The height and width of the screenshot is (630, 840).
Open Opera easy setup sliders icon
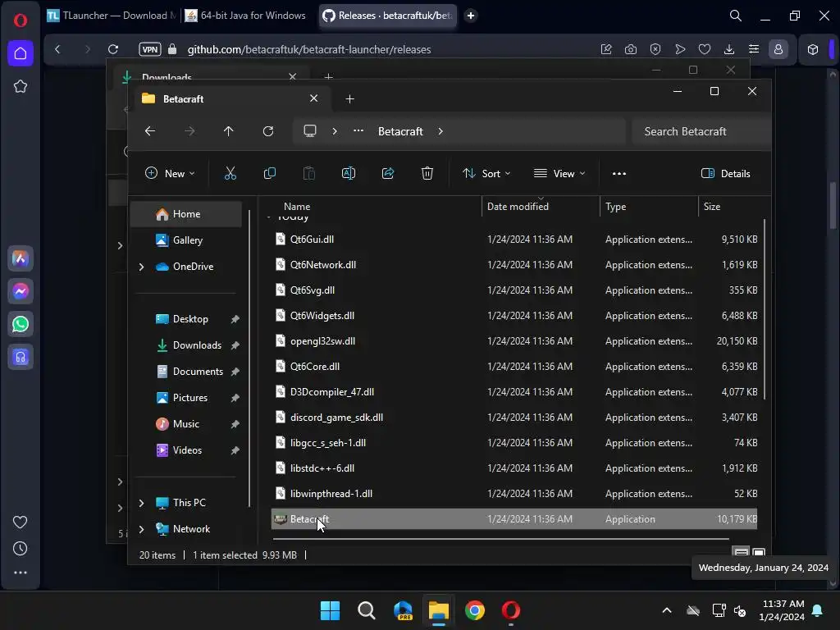[x=754, y=49]
